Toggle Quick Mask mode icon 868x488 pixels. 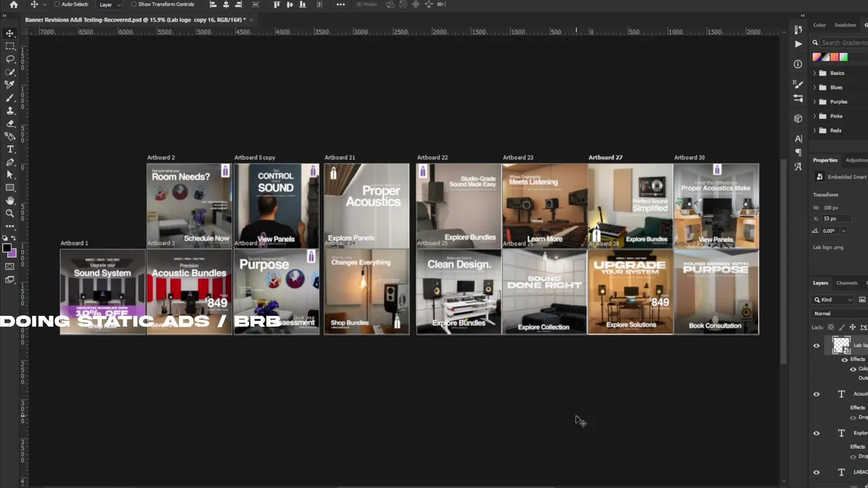[10, 266]
